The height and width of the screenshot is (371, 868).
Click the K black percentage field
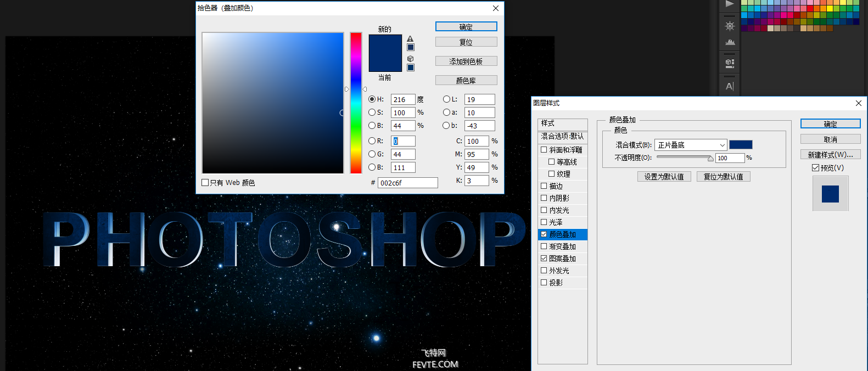pyautogui.click(x=477, y=181)
